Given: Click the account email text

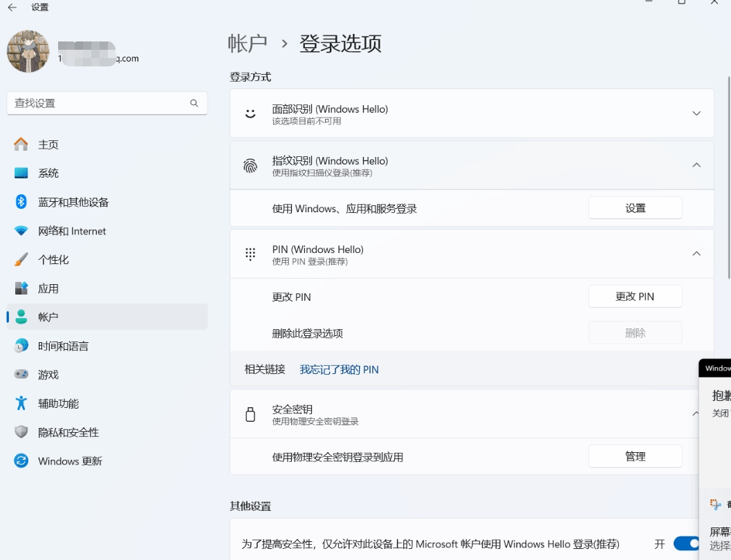Looking at the screenshot, I should pyautogui.click(x=98, y=58).
